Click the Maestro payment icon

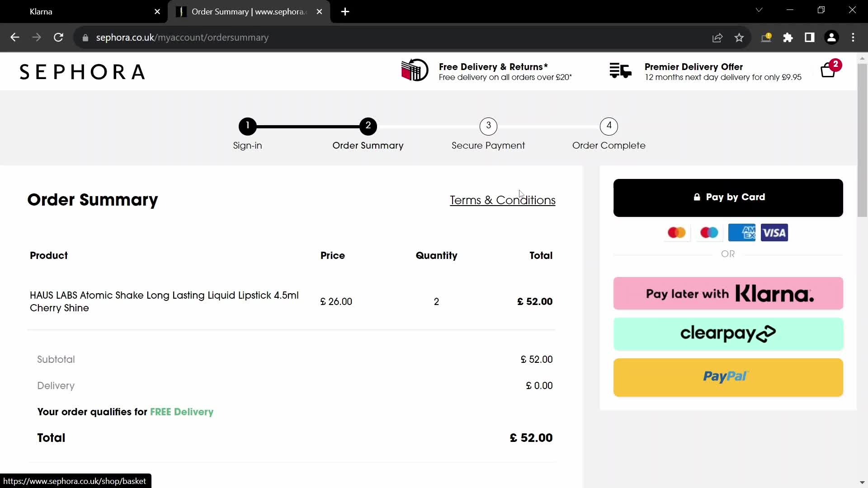pos(709,232)
